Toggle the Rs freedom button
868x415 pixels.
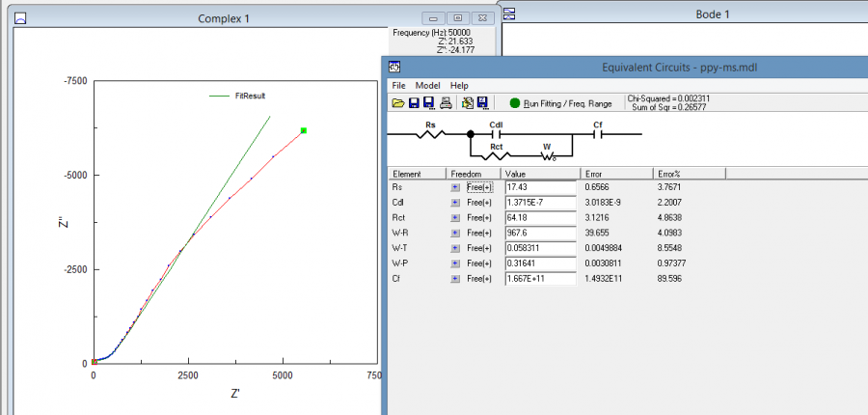click(456, 186)
